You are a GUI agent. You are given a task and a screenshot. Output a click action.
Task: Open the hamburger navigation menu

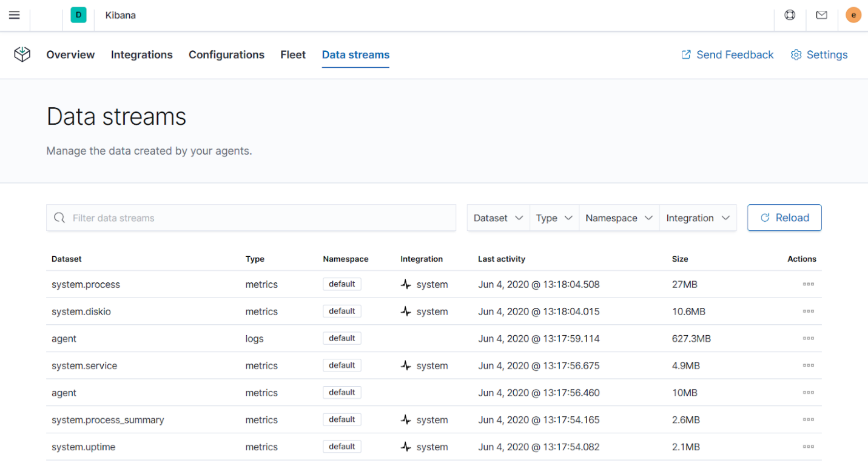point(14,15)
